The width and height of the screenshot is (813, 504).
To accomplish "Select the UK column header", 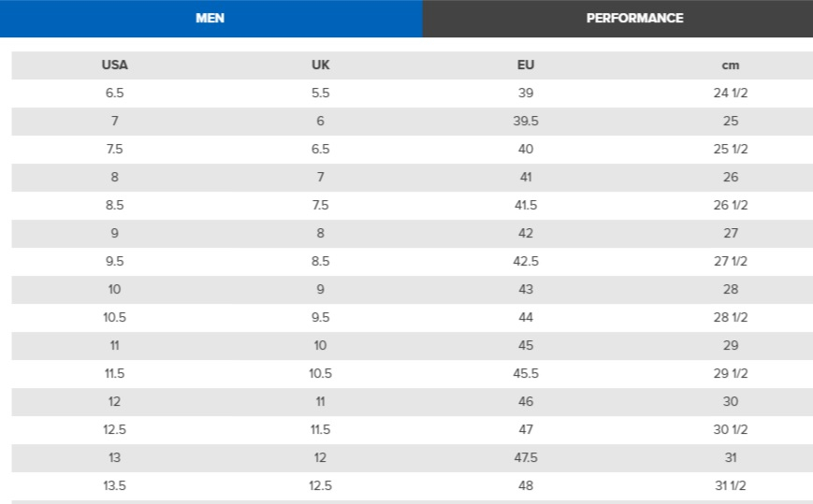I will [321, 65].
